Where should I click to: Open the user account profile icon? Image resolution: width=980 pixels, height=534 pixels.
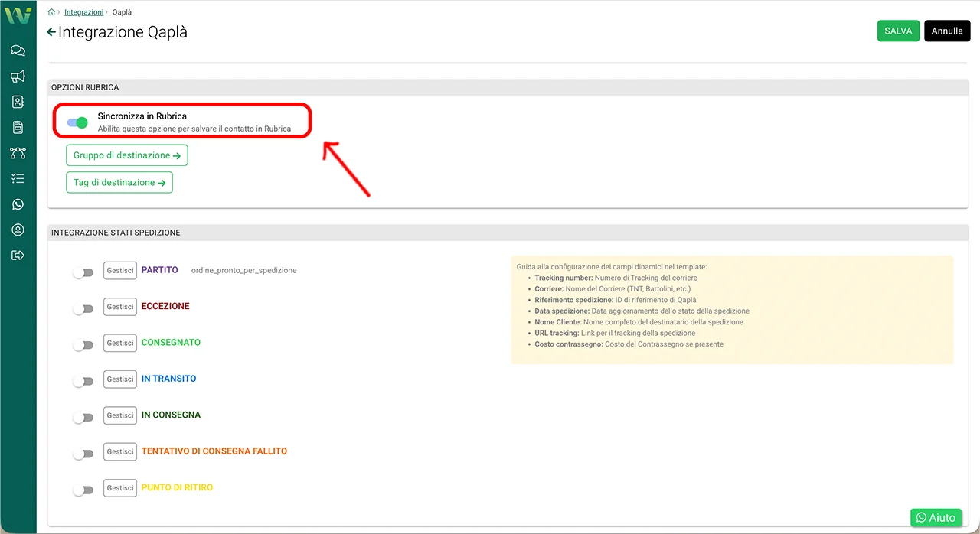point(18,230)
